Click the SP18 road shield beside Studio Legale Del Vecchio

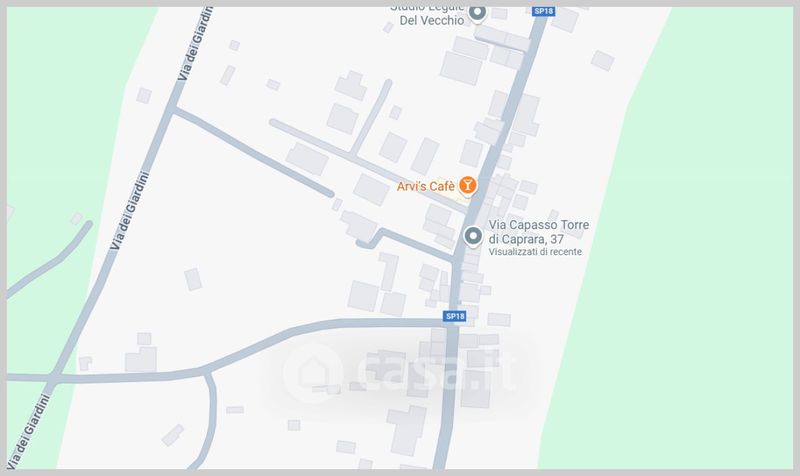coord(543,11)
